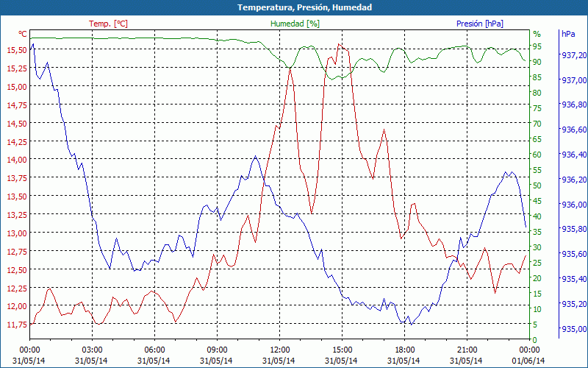Click the 03:00 time axis label
Screen dimensions: 588x368
click(93, 350)
